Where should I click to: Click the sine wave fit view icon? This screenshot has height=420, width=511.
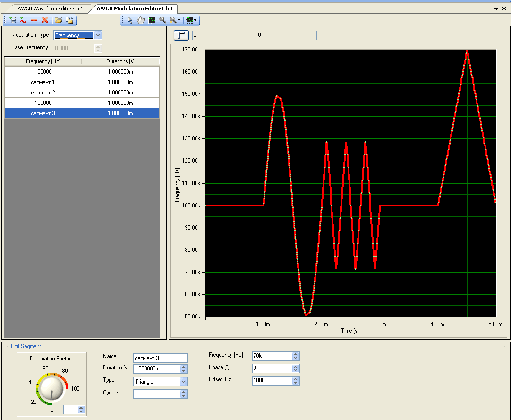152,20
